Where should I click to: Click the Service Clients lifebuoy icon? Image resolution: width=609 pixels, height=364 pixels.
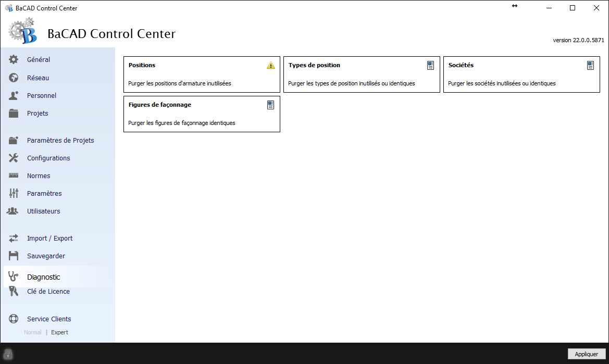(x=14, y=319)
